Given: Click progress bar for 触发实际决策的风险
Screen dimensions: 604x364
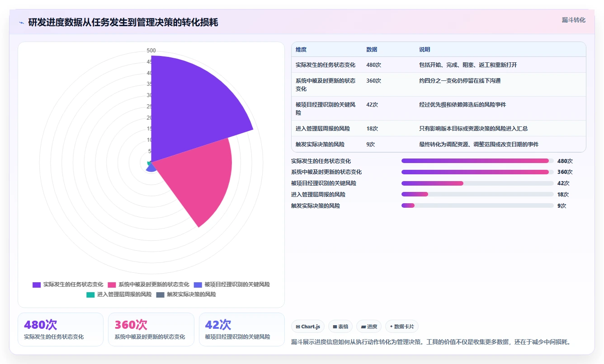Looking at the screenshot, I should coord(477,205).
